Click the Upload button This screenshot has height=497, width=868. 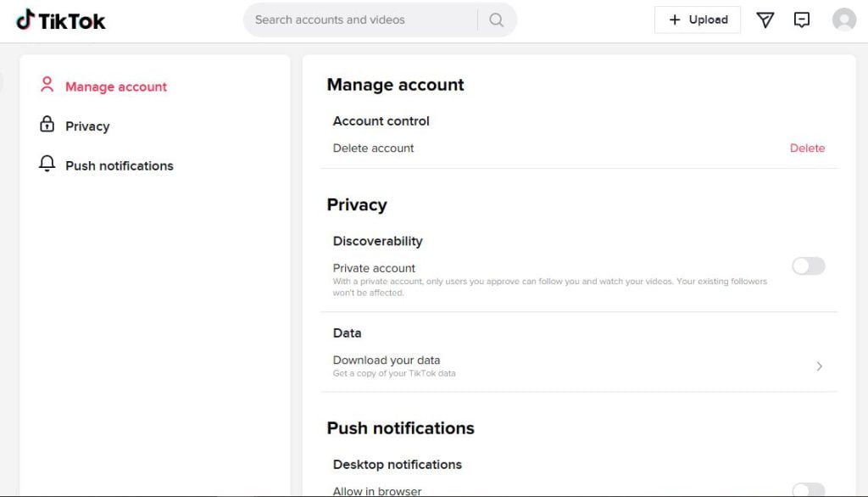pyautogui.click(x=697, y=20)
